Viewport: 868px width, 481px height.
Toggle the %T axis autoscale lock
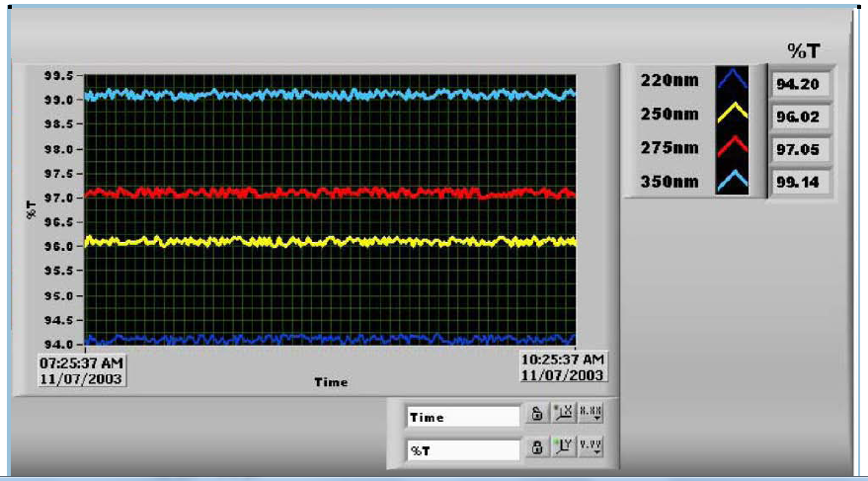(x=537, y=448)
